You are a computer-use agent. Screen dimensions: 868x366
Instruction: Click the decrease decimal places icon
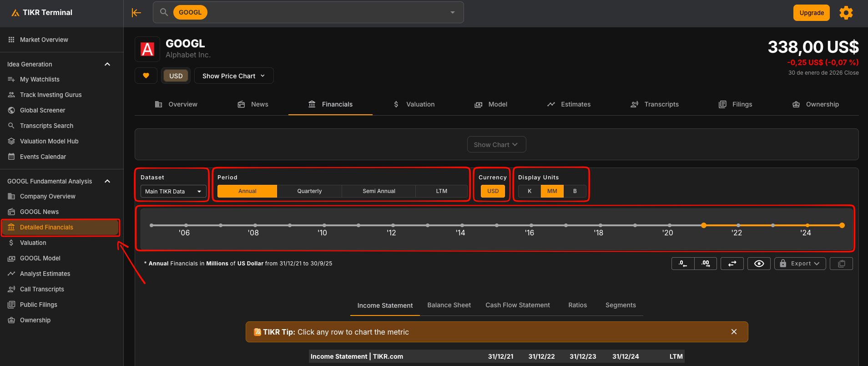[x=683, y=264]
